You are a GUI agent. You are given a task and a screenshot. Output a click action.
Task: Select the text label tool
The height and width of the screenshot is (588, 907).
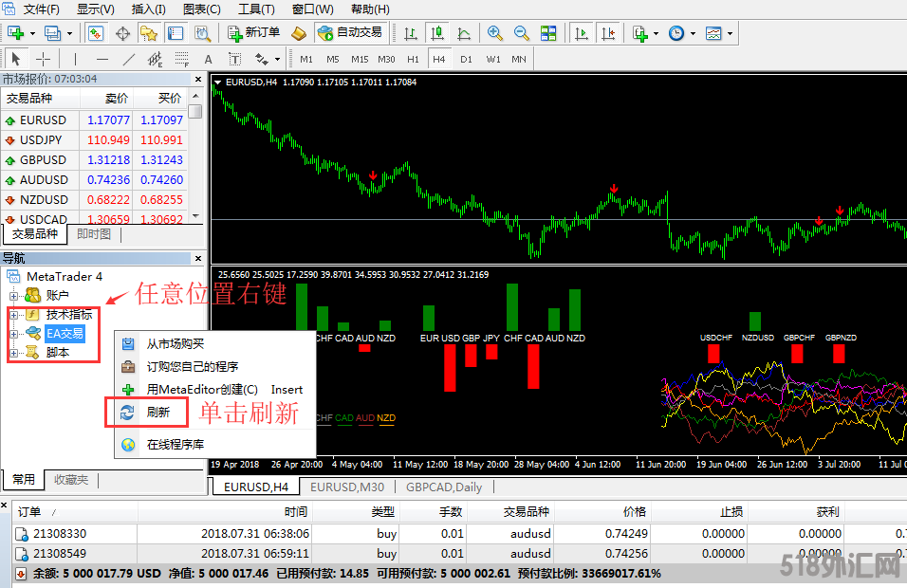point(235,59)
